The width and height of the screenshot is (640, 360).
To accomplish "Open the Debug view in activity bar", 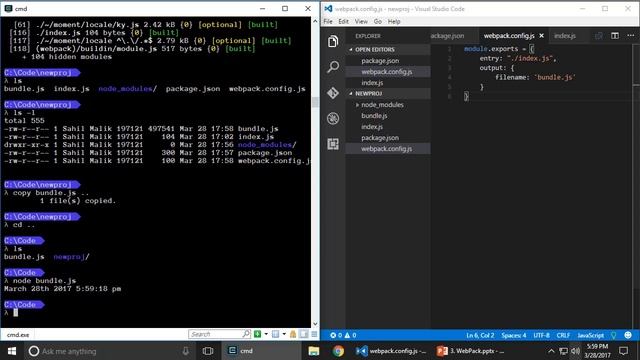I will (333, 118).
